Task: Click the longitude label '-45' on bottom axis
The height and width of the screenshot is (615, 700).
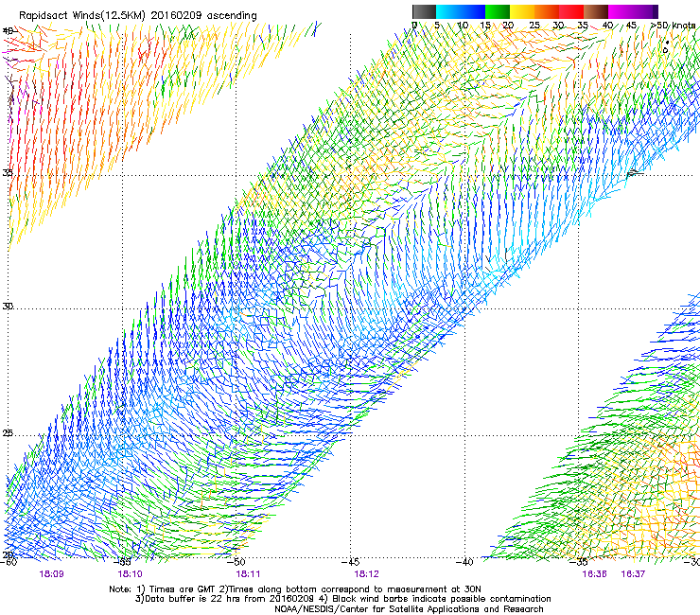Action: 350,561
